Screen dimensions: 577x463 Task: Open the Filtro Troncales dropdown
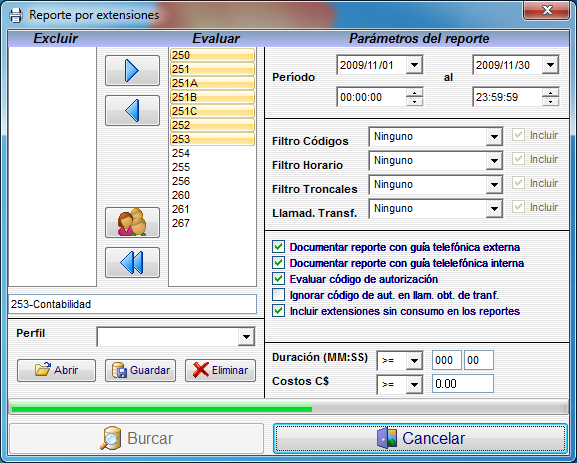[x=494, y=185]
